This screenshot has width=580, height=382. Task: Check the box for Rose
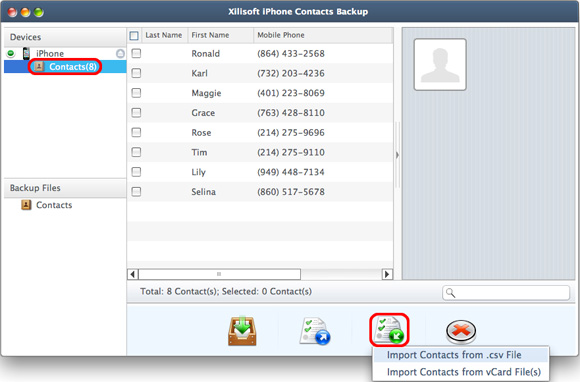click(x=136, y=132)
